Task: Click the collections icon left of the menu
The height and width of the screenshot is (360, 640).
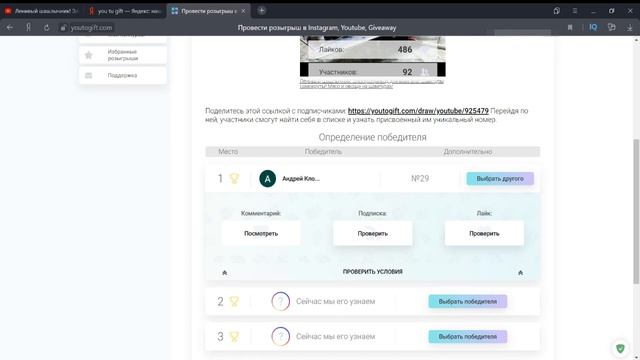Action: (556, 11)
